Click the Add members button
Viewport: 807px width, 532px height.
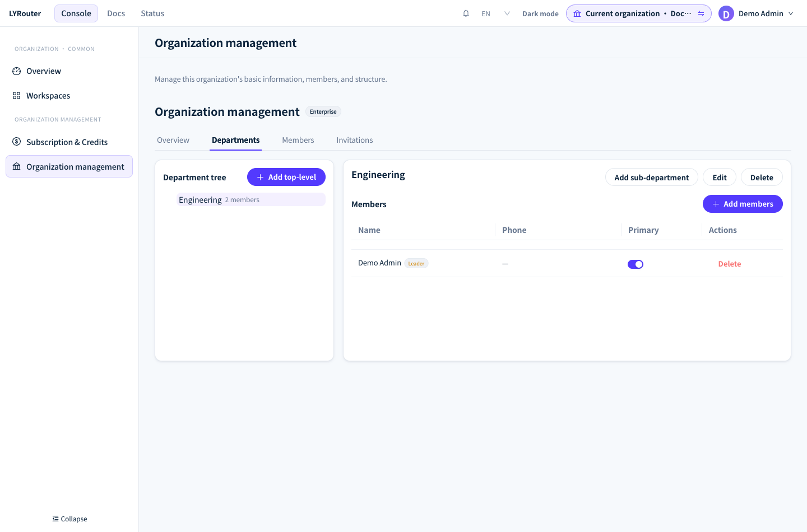click(743, 204)
